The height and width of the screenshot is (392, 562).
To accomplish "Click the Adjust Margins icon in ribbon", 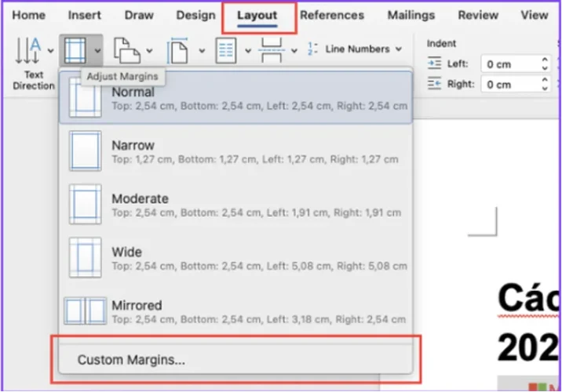I will (74, 51).
